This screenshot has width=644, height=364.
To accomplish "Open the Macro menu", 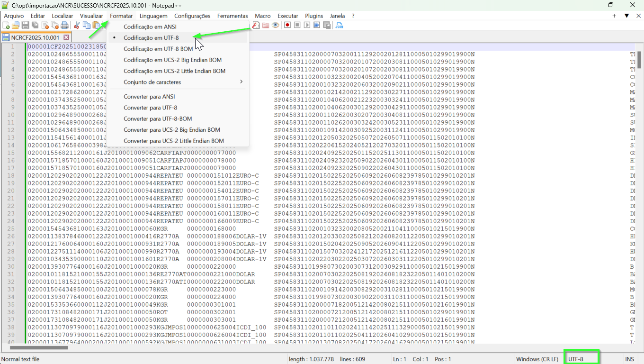I will (263, 16).
